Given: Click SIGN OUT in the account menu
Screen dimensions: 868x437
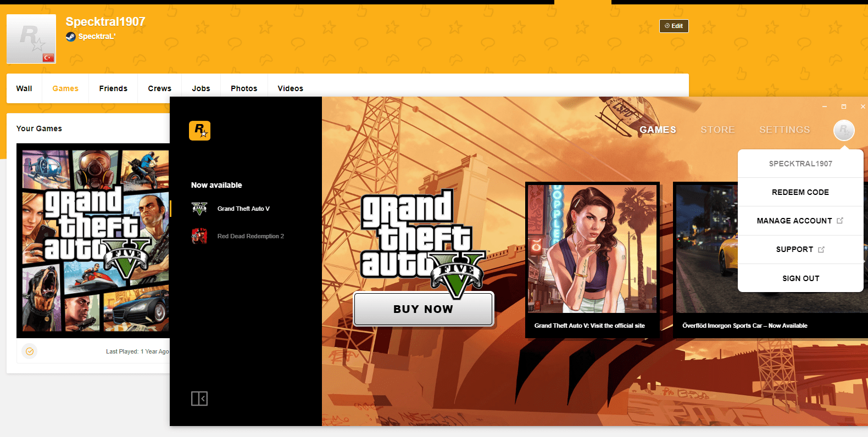Looking at the screenshot, I should click(800, 278).
